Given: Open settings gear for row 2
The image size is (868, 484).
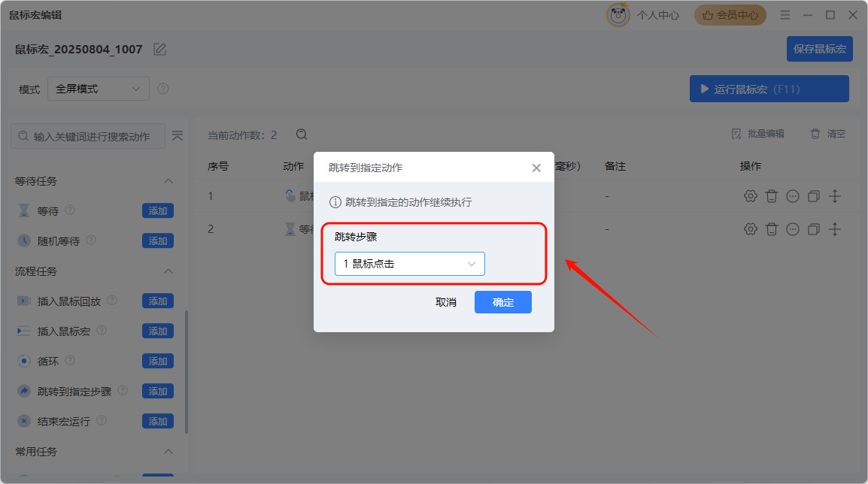Looking at the screenshot, I should pyautogui.click(x=750, y=229).
